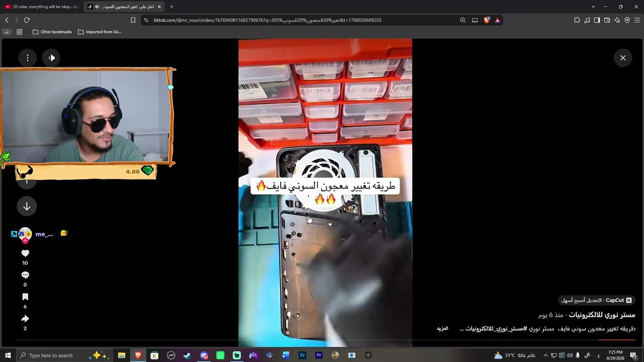Open a new browser tab
Image resolution: width=644 pixels, height=362 pixels.
pyautogui.click(x=172, y=7)
